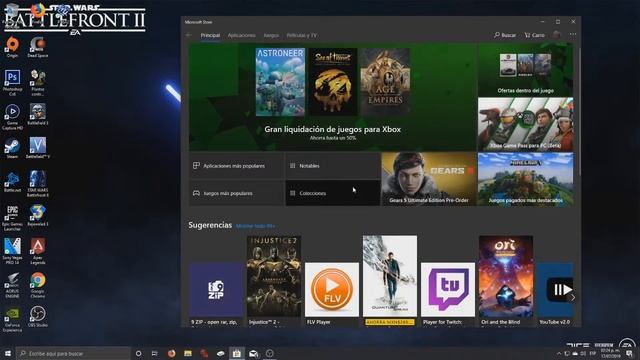Open the Photoshop CS6 desktop shortcut
This screenshot has height=360, width=640.
pyautogui.click(x=12, y=82)
